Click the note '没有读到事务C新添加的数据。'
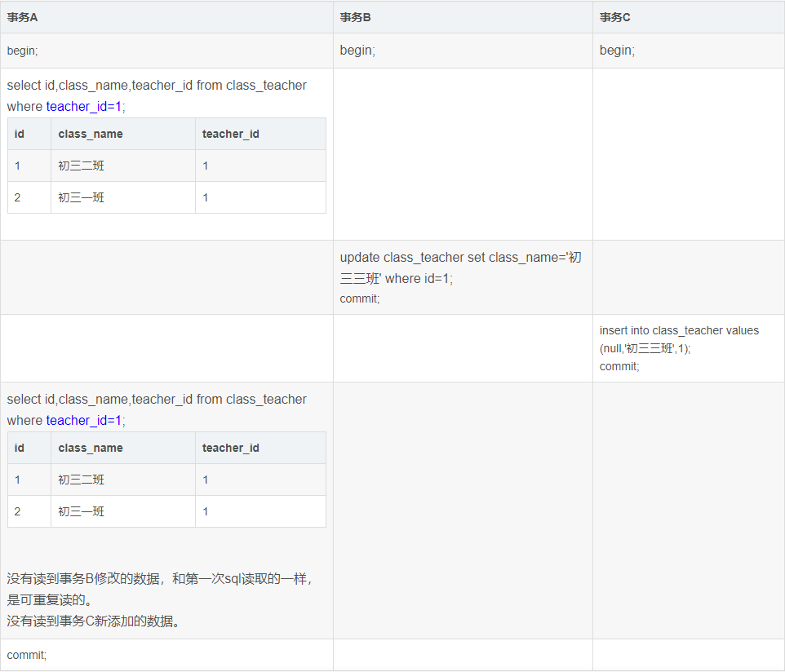 tap(94, 621)
